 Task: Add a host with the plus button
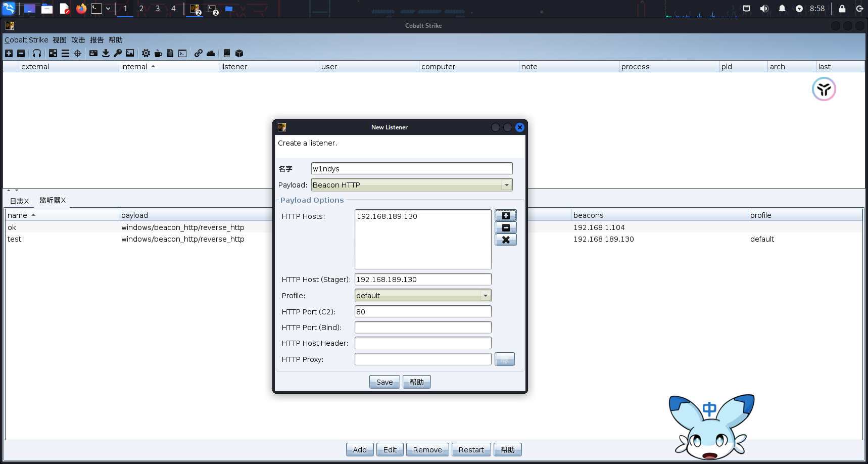(505, 216)
